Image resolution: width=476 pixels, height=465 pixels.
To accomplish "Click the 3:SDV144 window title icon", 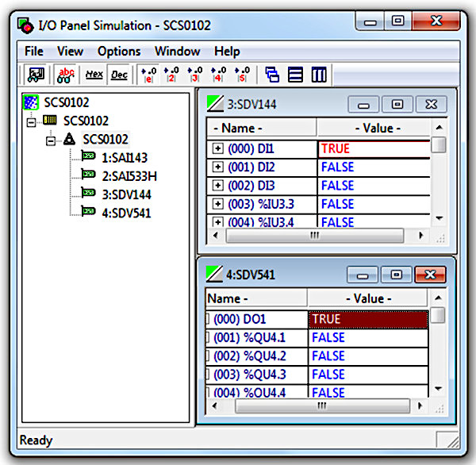I will (215, 104).
